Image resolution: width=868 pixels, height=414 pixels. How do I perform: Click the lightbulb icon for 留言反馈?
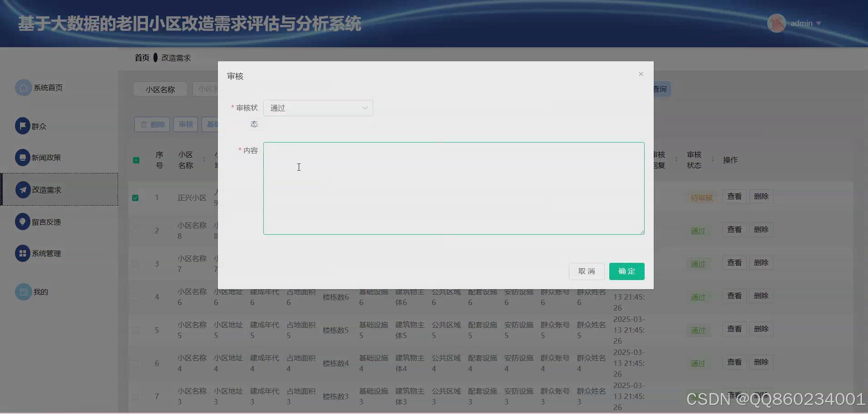pyautogui.click(x=23, y=222)
